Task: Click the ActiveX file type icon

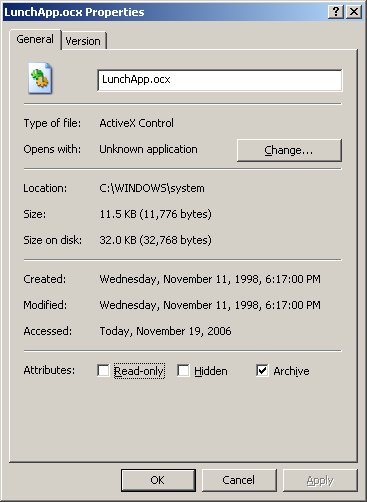Action: 40,78
